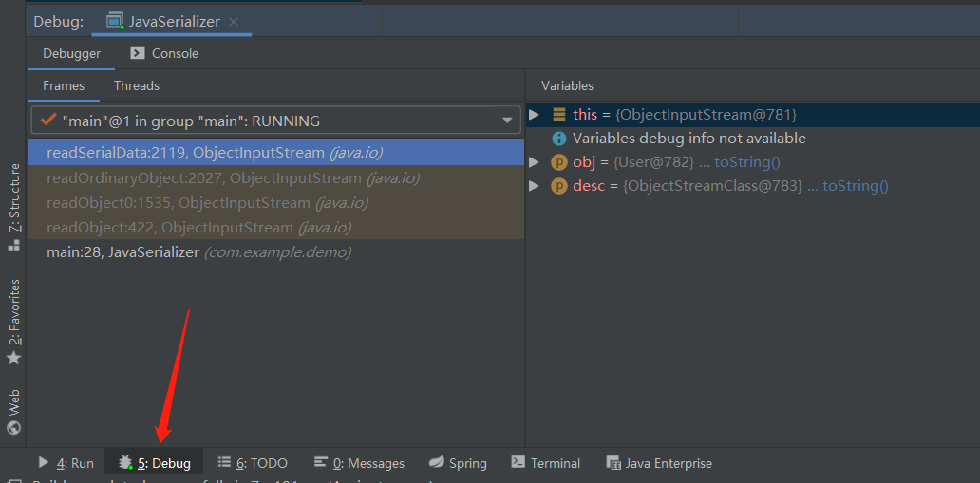The image size is (980, 483).
Task: Open the Terminal tool window
Action: [546, 463]
